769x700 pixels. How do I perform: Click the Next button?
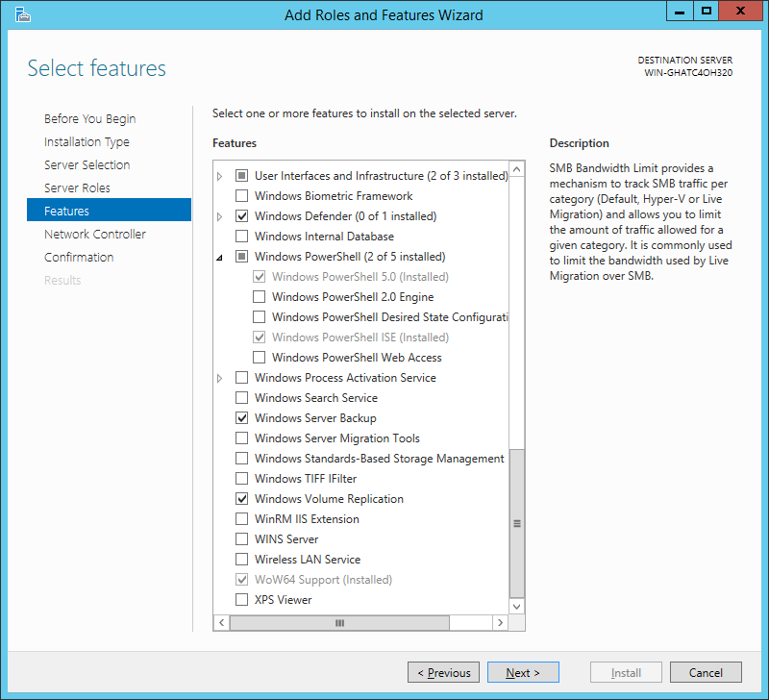tap(523, 672)
